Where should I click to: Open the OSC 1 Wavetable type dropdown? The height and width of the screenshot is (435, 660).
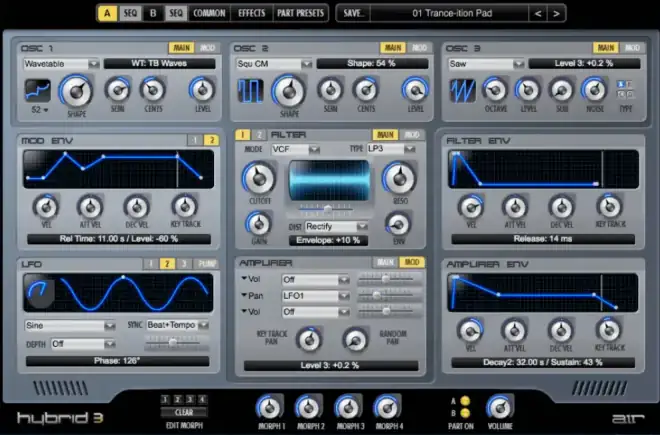62,64
